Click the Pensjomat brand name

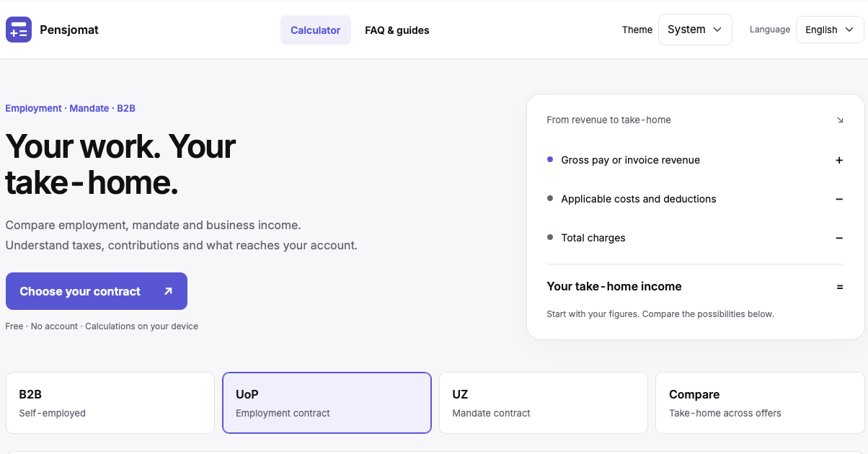point(69,30)
